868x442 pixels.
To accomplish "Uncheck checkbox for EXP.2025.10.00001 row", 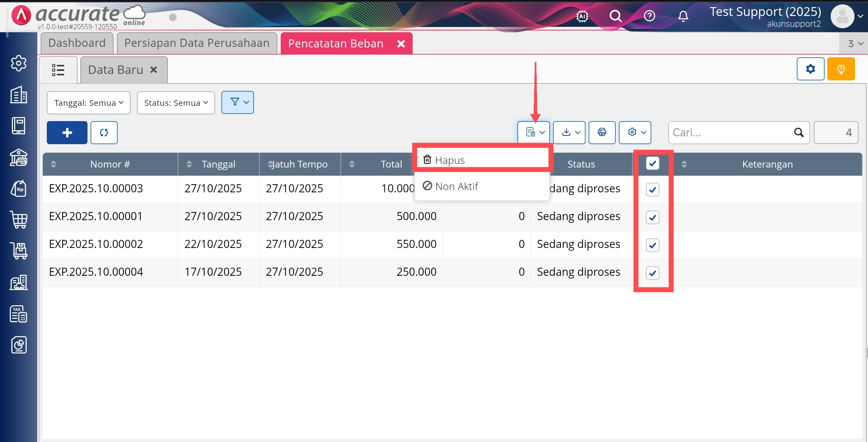I will pyautogui.click(x=652, y=217).
